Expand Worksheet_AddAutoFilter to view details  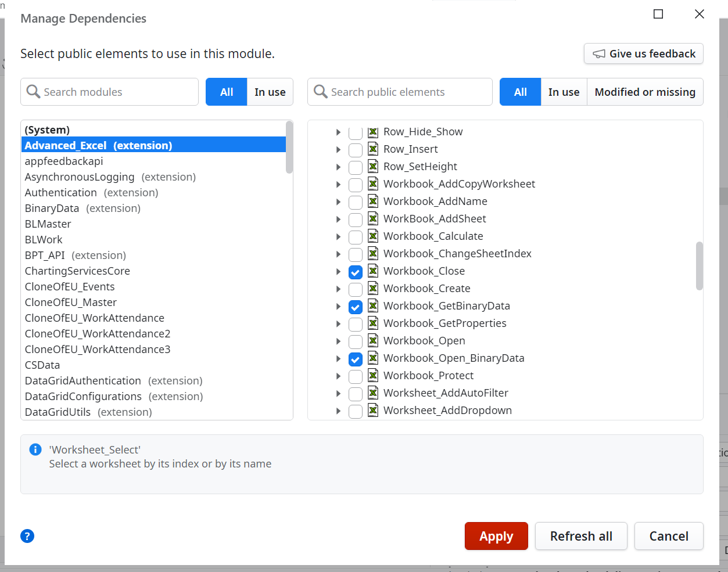[339, 393]
